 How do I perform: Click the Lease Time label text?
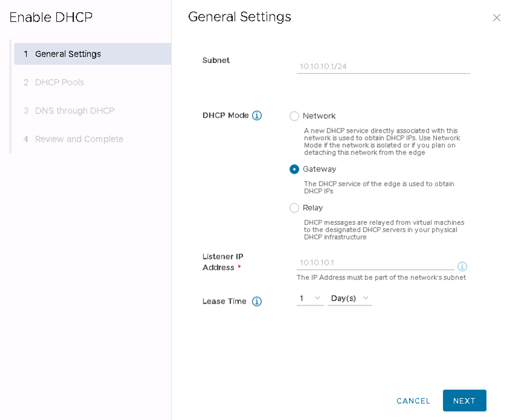point(224,301)
